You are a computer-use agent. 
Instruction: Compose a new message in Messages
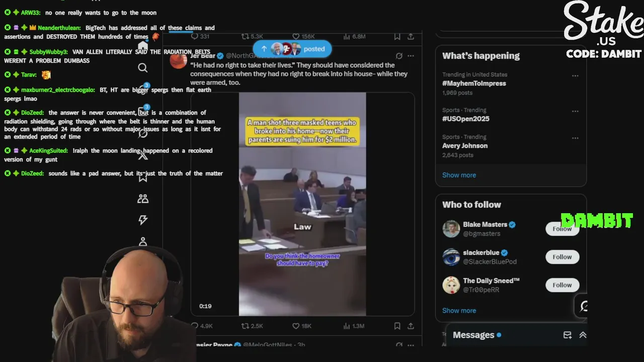click(x=568, y=335)
